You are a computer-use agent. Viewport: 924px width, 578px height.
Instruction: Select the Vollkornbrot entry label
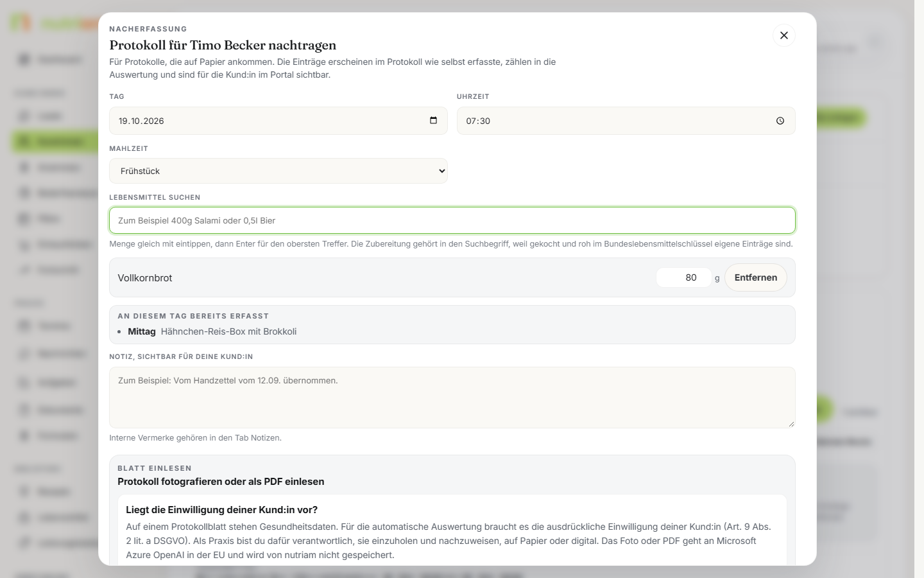145,278
